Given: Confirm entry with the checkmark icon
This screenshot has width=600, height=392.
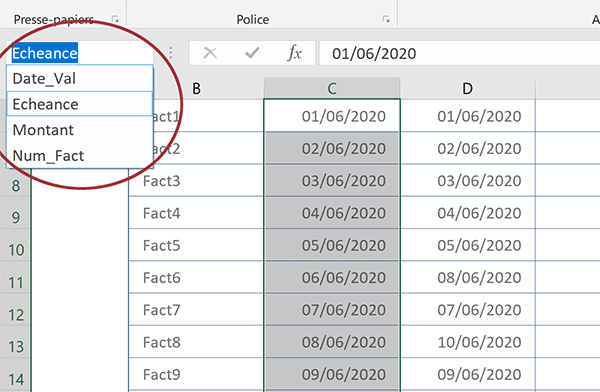Looking at the screenshot, I should point(252,53).
